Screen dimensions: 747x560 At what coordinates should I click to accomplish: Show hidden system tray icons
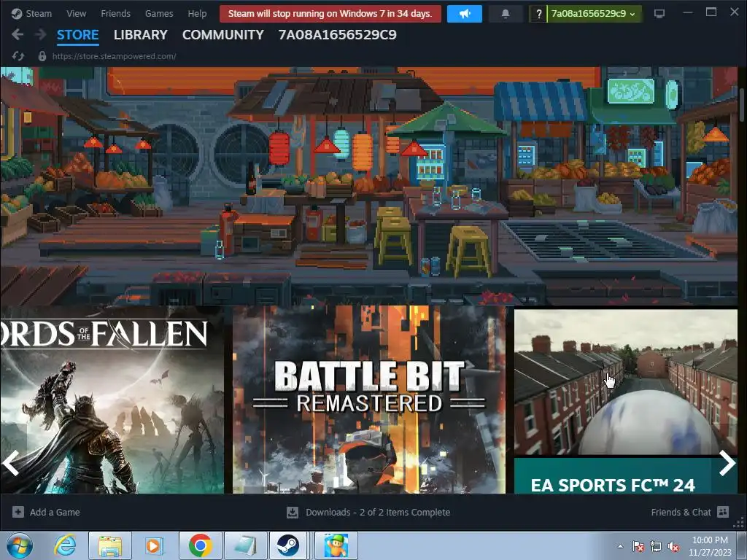coord(620,546)
